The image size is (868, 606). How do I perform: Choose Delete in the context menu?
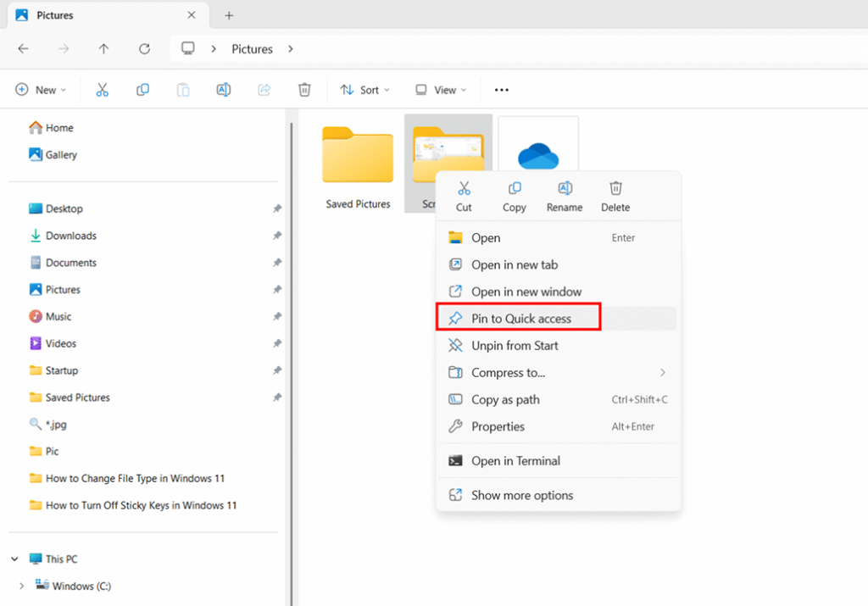pos(615,197)
